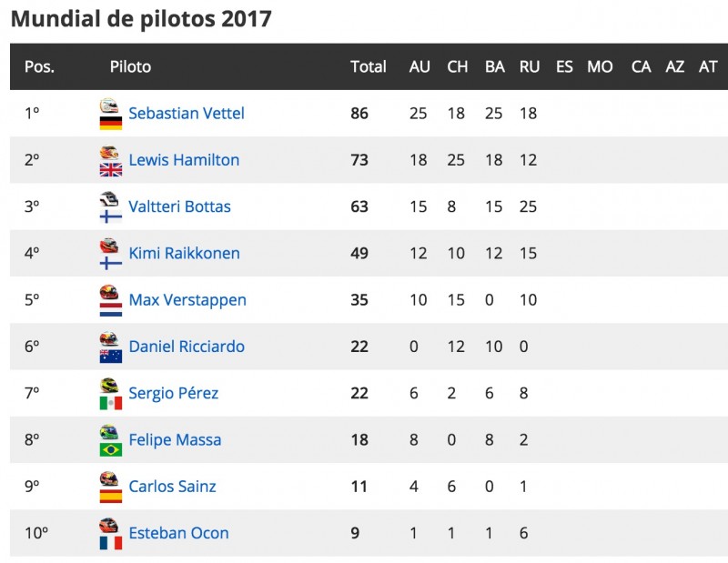Click the AU race column header
This screenshot has width=728, height=563.
[x=420, y=66]
